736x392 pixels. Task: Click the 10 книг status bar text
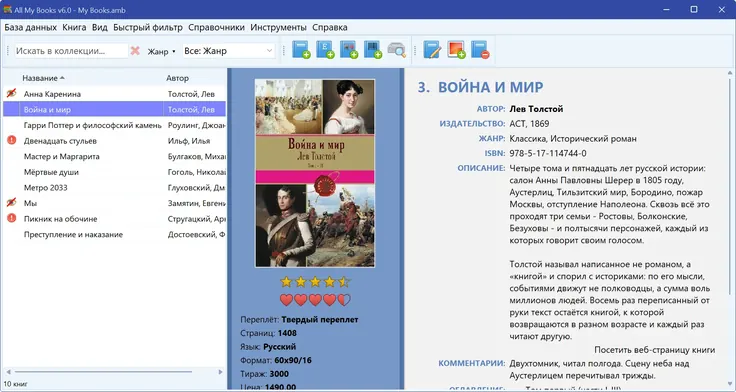coord(16,384)
